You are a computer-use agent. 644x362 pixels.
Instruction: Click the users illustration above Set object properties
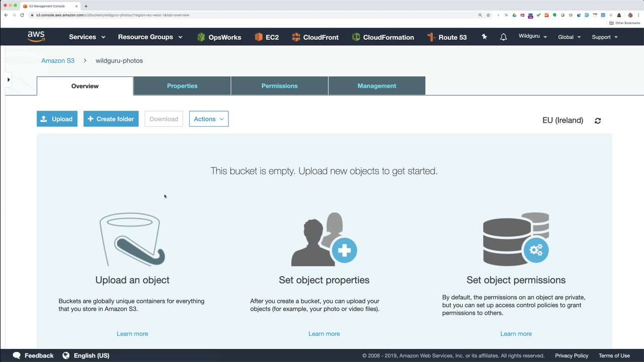point(324,239)
